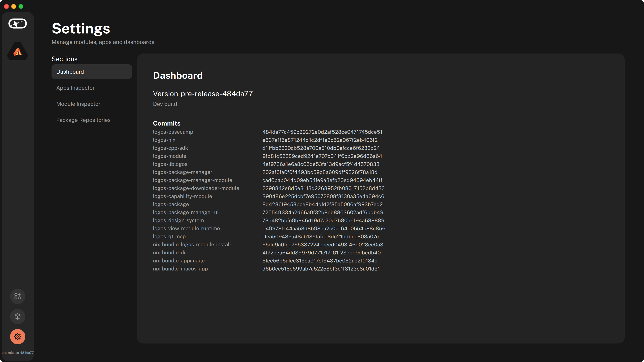Select the orange settings gear icon
The height and width of the screenshot is (362, 644).
18,336
